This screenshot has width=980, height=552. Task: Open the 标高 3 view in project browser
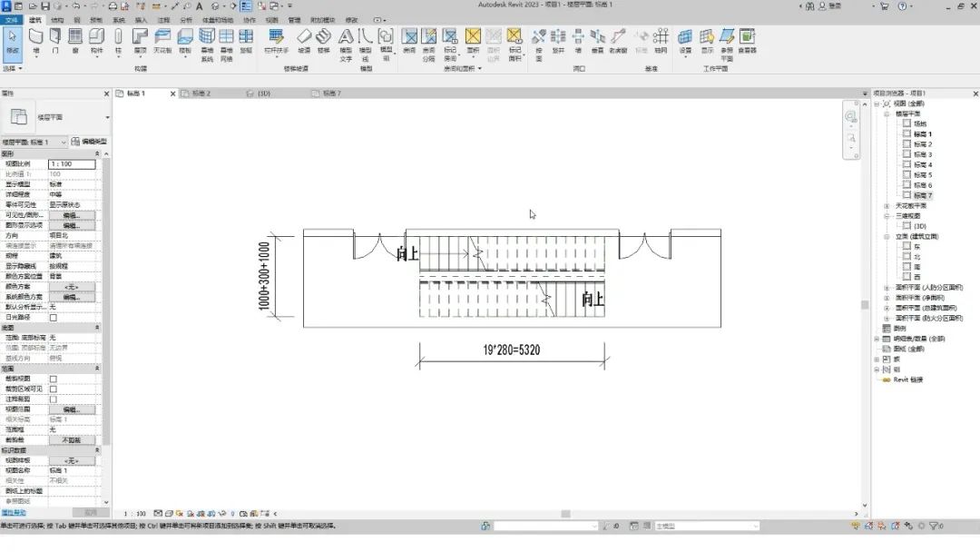click(x=923, y=154)
